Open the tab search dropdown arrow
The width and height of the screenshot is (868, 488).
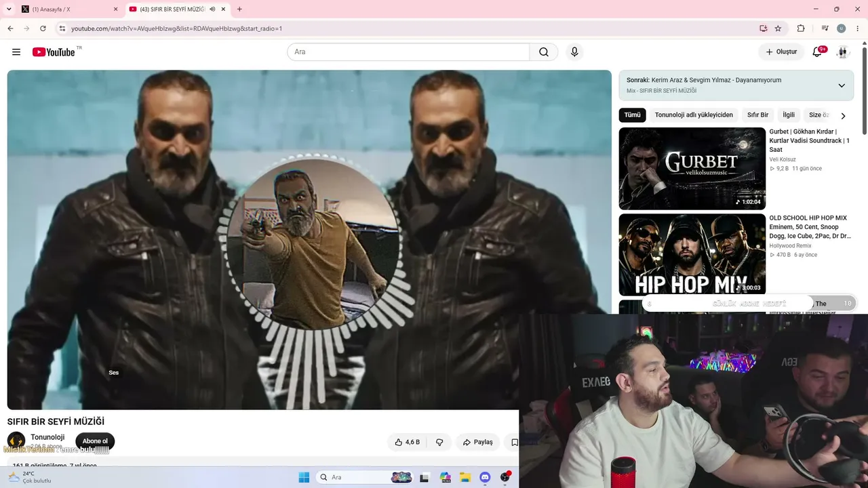point(9,9)
